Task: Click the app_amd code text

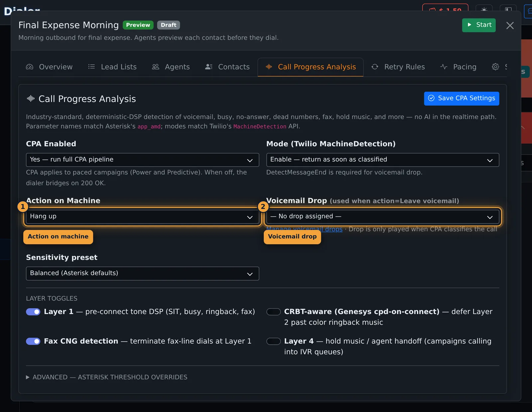Action: [x=149, y=127]
